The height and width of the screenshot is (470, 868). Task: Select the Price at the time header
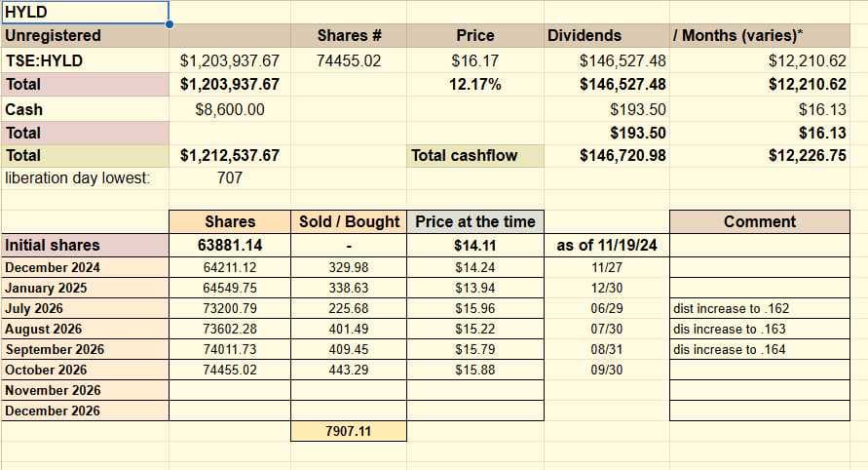pyautogui.click(x=475, y=221)
